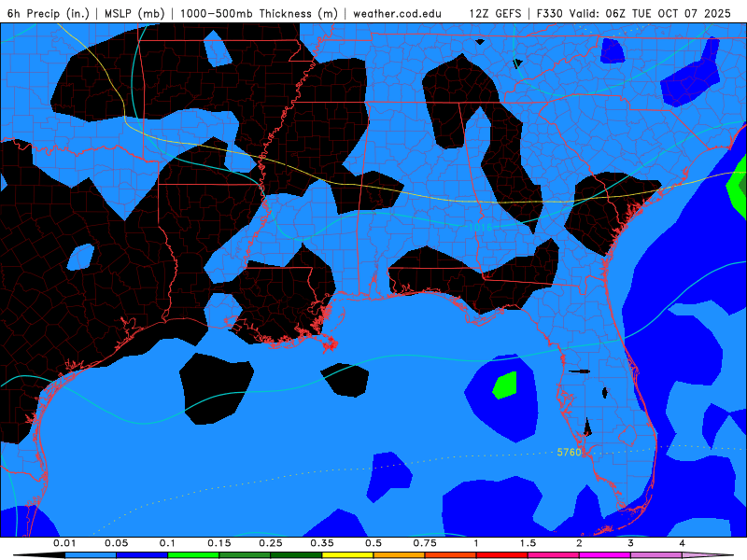Screen dimensions: 747x560
Task: Click the '1000-500mb Thickness (m)' header label
Action: (259, 13)
